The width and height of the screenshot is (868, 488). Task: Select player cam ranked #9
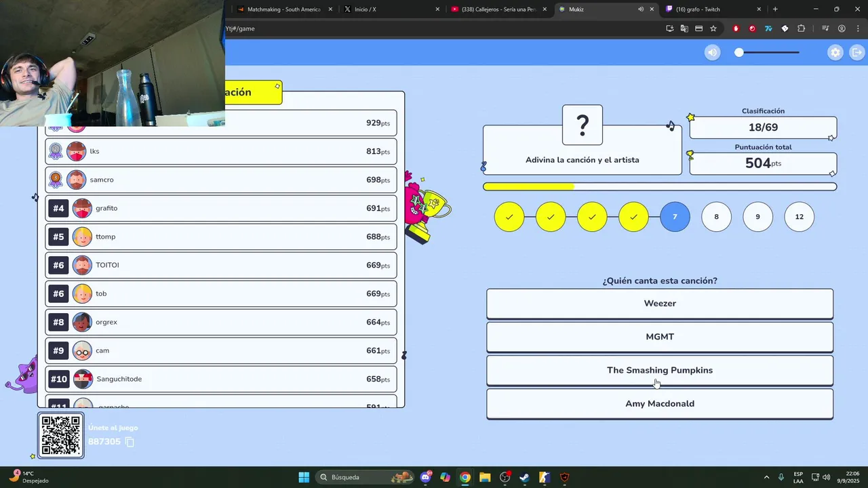click(221, 350)
